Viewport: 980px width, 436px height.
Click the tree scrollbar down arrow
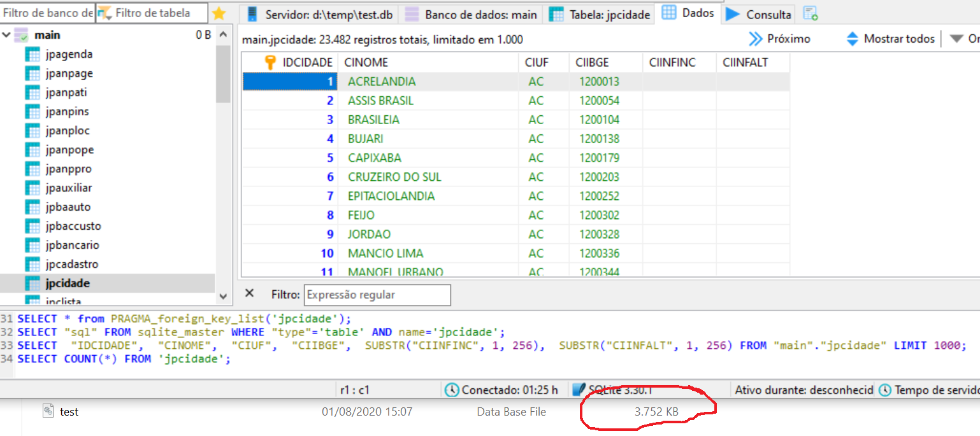[223, 296]
